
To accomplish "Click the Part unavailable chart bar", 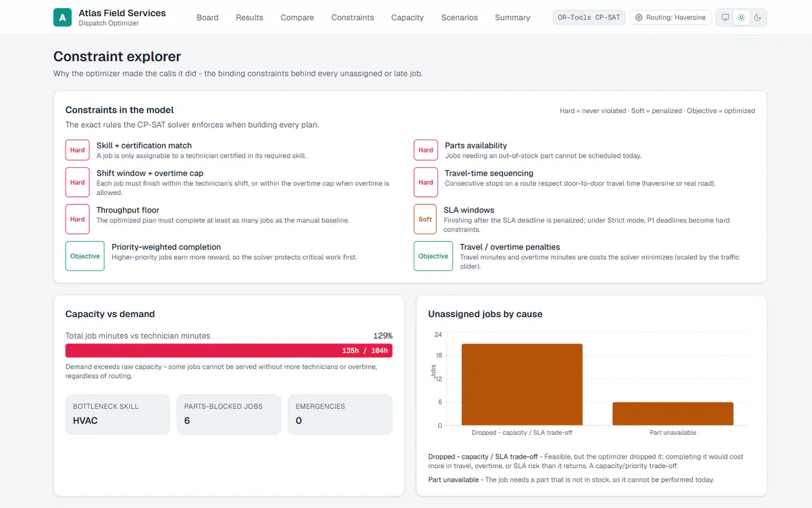I will pyautogui.click(x=673, y=414).
